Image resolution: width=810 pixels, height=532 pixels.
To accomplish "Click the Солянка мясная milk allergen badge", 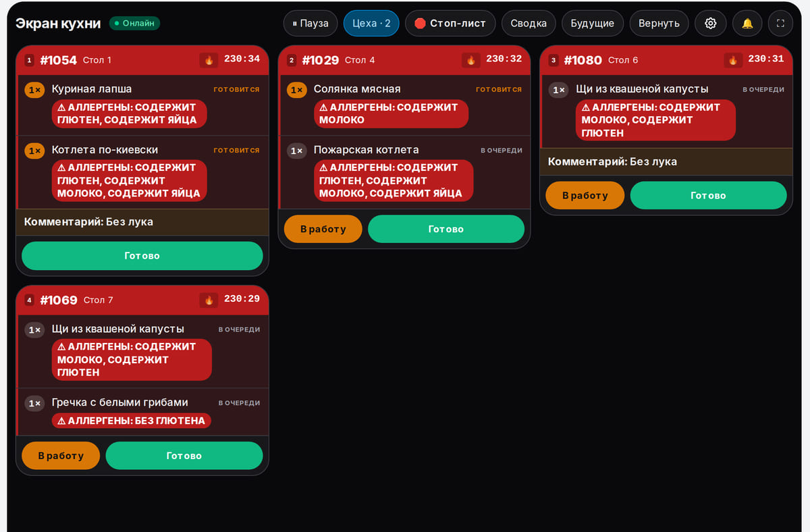I will coord(391,113).
